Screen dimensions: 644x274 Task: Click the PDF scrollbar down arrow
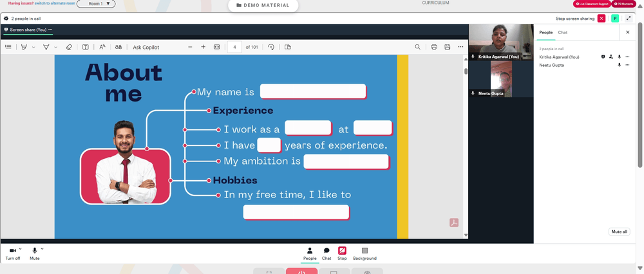click(x=466, y=235)
